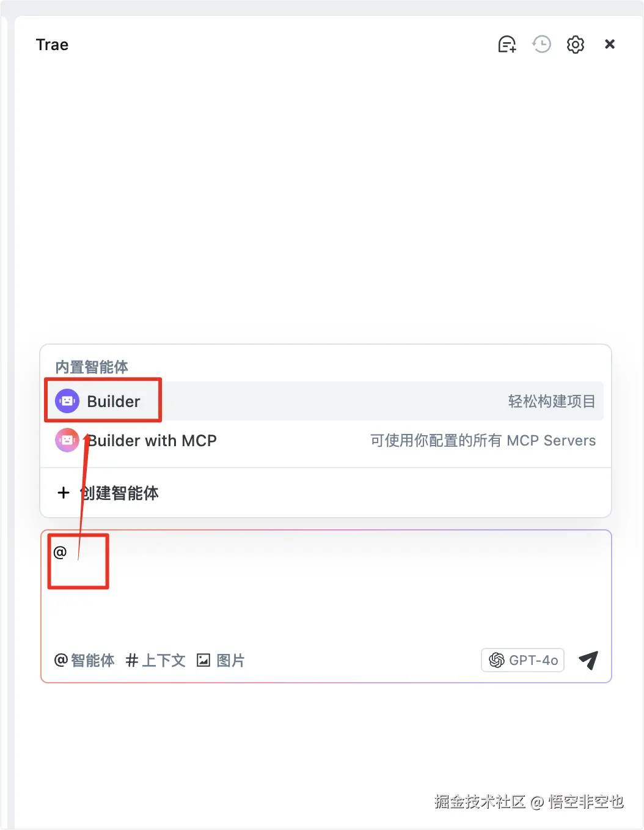
Task: Click the OpenAI logo in model selector
Action: click(497, 660)
